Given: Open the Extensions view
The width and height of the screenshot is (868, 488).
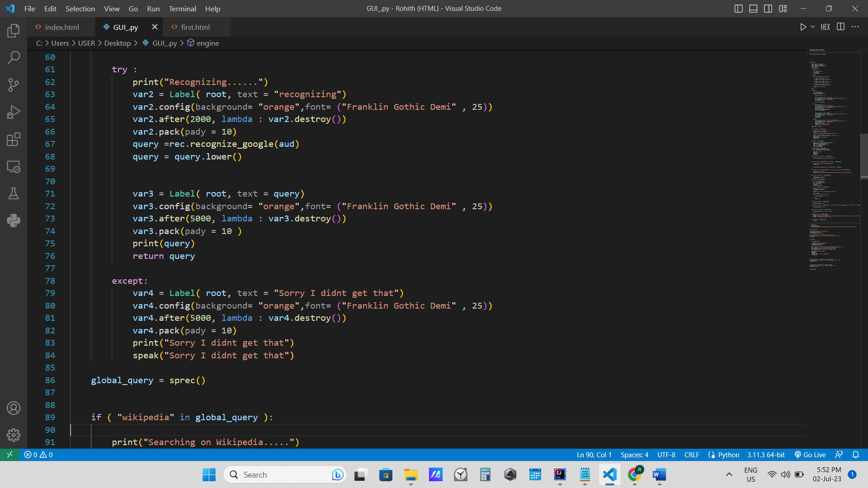Looking at the screenshot, I should [14, 139].
